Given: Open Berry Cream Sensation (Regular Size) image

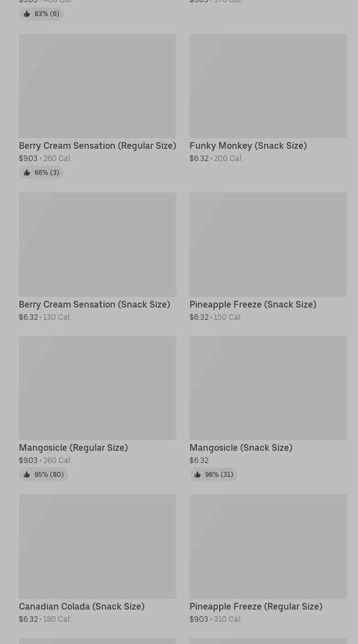Looking at the screenshot, I should click(x=97, y=86).
